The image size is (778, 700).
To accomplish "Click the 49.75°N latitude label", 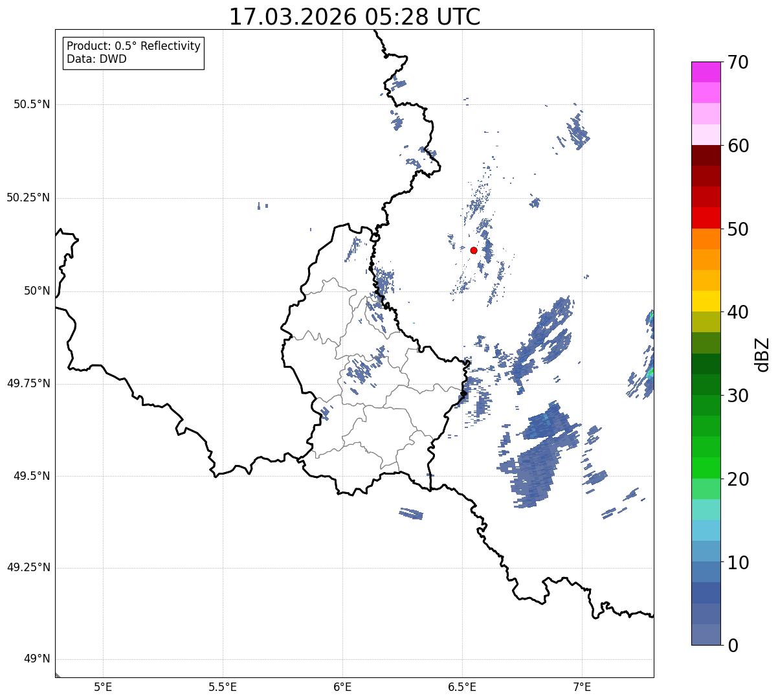I will pyautogui.click(x=28, y=383).
